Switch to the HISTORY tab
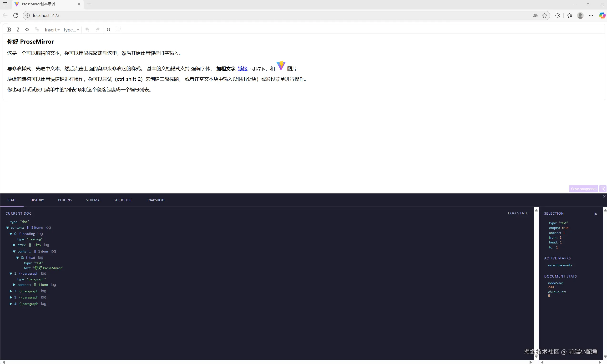Image resolution: width=607 pixels, height=364 pixels. pos(37,200)
